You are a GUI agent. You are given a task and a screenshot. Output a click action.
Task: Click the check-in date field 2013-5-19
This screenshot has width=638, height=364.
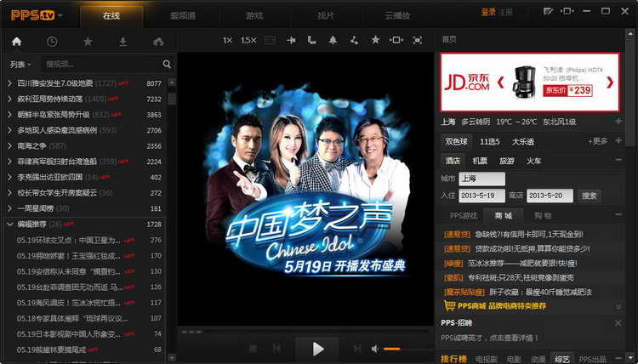(x=481, y=196)
